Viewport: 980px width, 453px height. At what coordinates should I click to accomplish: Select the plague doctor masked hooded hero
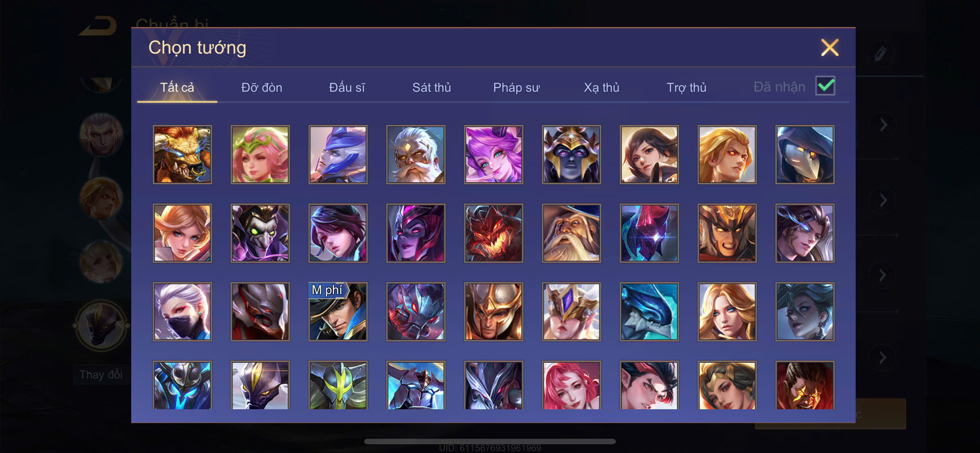[805, 155]
